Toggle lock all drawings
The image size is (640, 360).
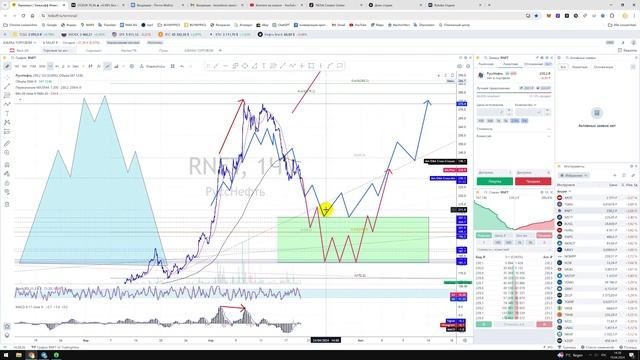(x=7, y=183)
